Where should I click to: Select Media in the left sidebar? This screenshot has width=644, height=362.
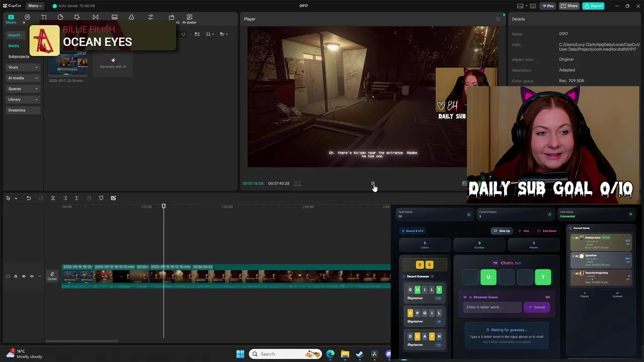point(14,46)
